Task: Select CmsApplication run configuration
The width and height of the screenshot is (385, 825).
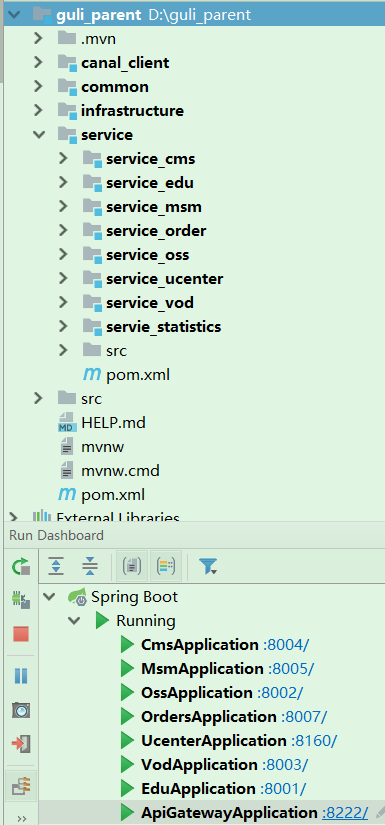Action: (x=200, y=645)
